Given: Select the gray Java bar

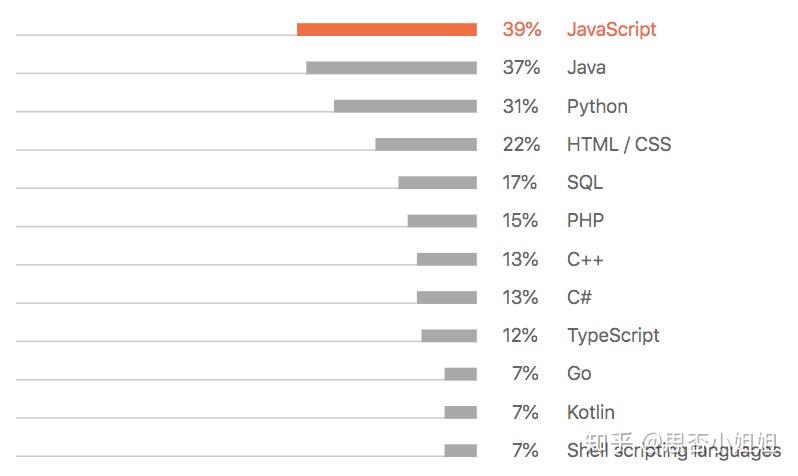Looking at the screenshot, I should pos(391,68).
